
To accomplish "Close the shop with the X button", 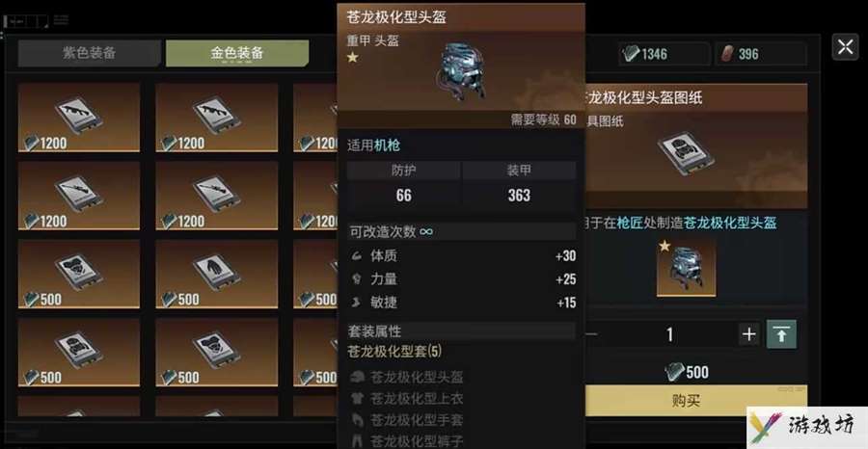I will [x=845, y=47].
